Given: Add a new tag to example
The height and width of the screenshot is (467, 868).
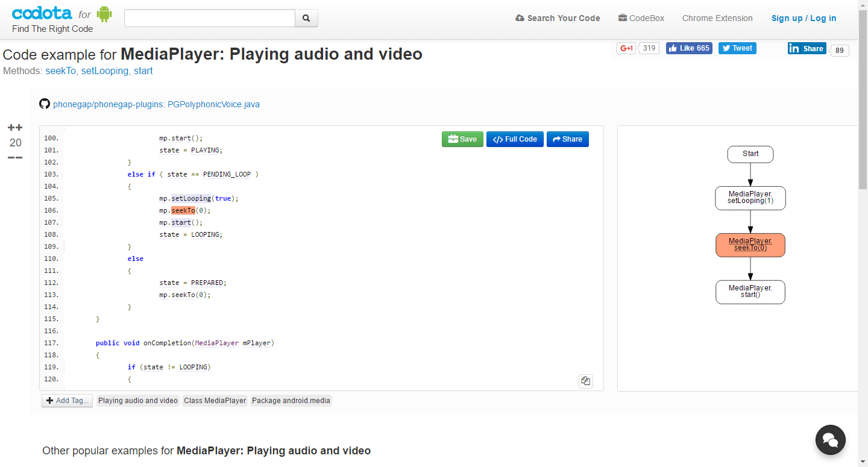Looking at the screenshot, I should (x=67, y=401).
